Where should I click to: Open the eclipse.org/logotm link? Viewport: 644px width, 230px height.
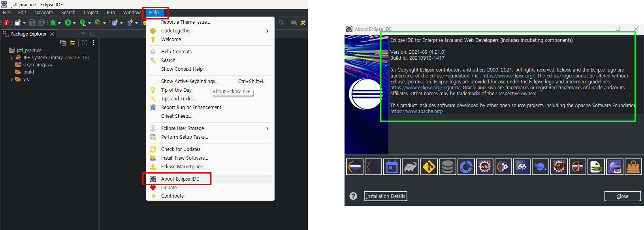[x=425, y=88]
